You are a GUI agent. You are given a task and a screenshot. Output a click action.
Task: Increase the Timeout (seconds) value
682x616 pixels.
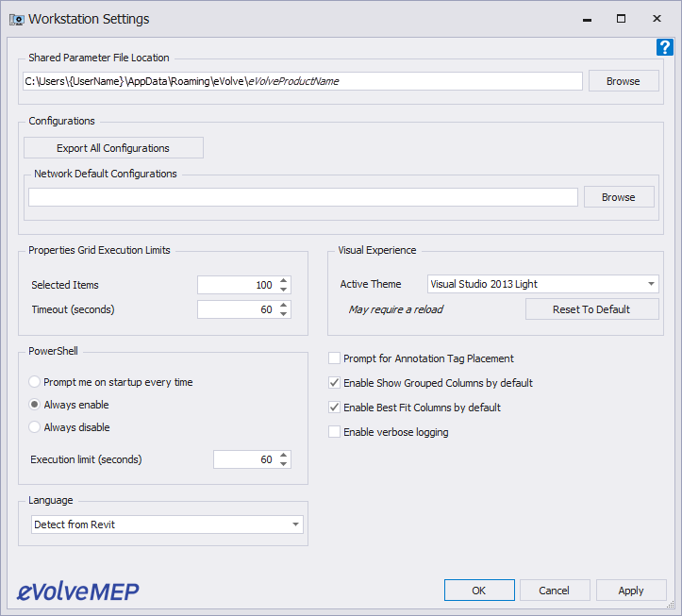click(x=284, y=305)
